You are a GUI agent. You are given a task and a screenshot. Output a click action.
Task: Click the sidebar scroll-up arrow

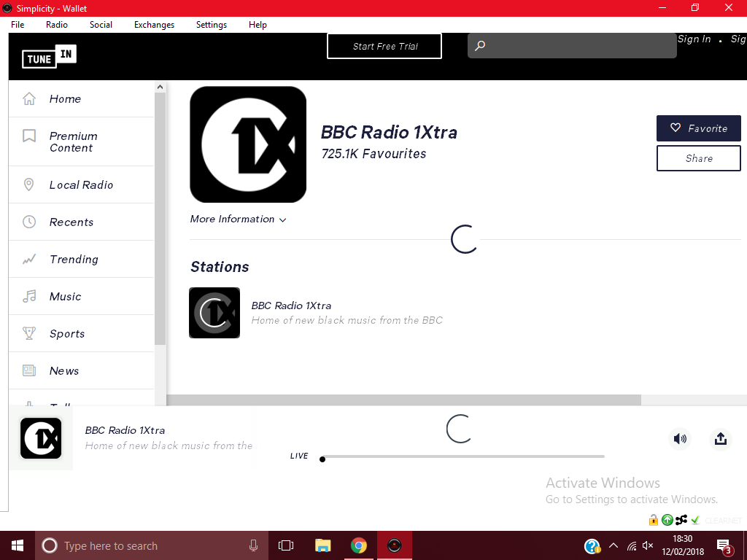[160, 87]
